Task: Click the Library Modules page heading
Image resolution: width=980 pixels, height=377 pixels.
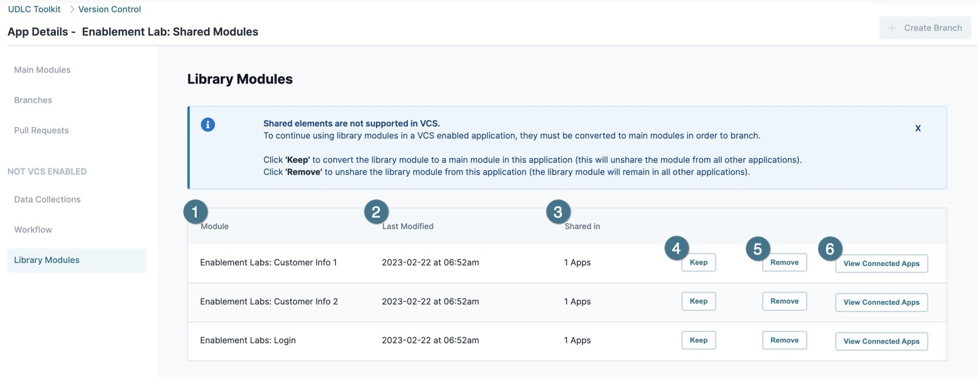Action: point(240,79)
